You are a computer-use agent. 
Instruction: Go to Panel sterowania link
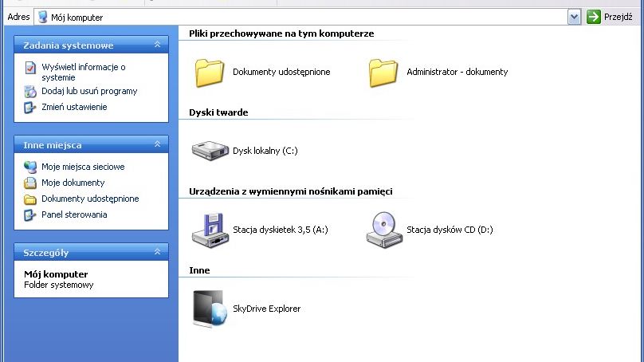74,214
